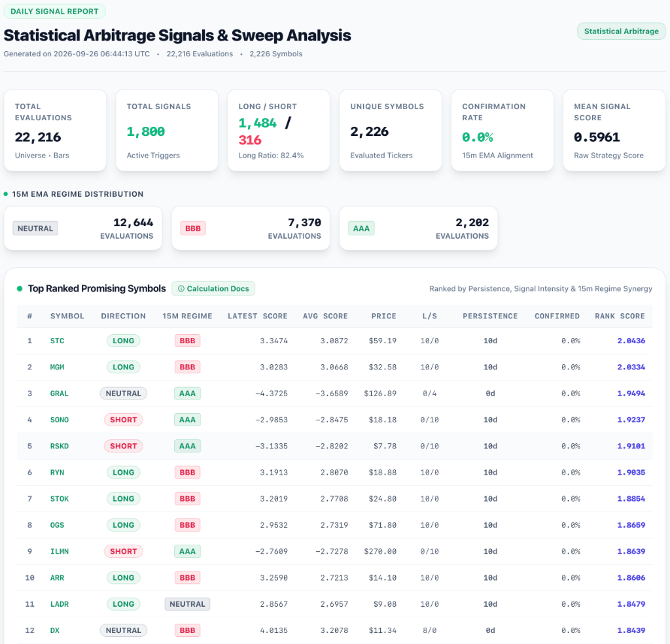Sort by L/S column header
The height and width of the screenshot is (644, 670).
coord(429,316)
